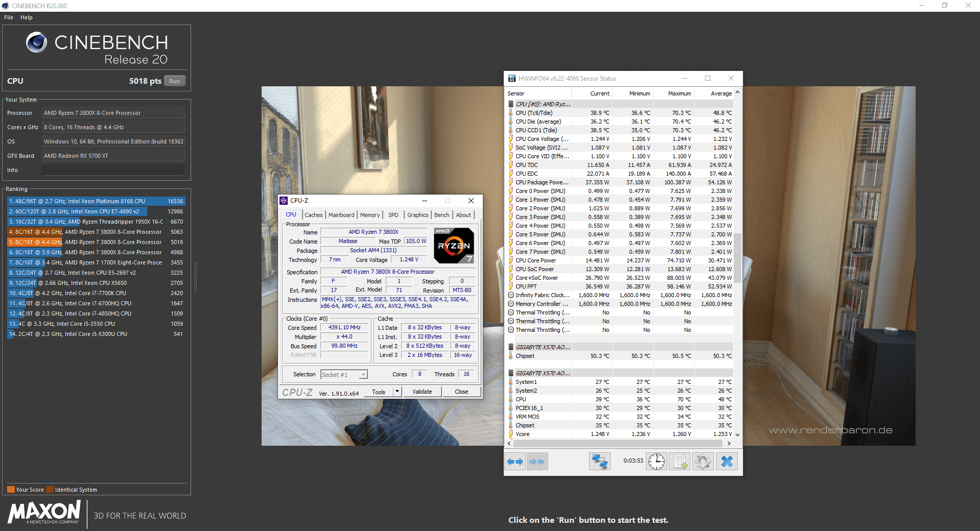980x531 pixels.
Task: Click Validate in CPU-Z
Action: (x=422, y=392)
